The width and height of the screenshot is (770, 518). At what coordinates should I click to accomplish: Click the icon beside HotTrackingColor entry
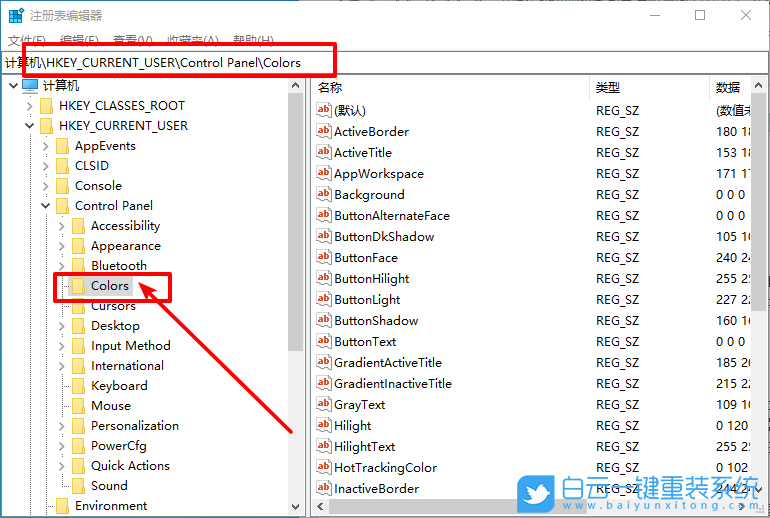(323, 467)
